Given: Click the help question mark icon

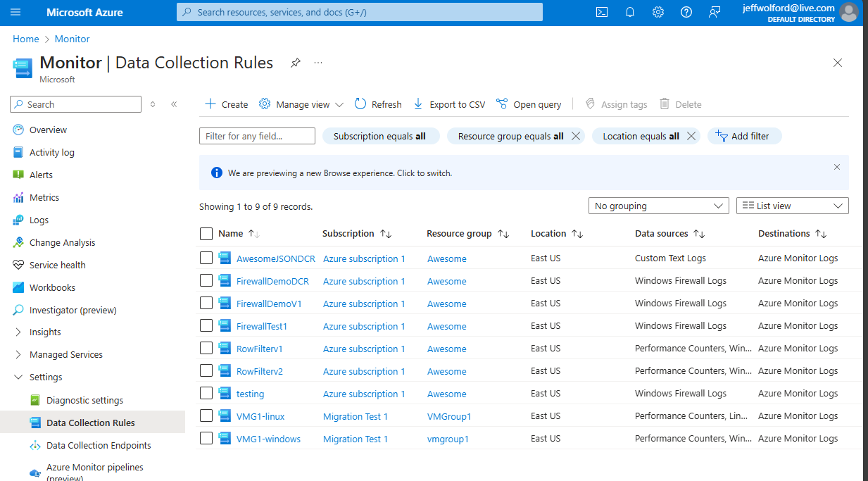Looking at the screenshot, I should pyautogui.click(x=686, y=12).
